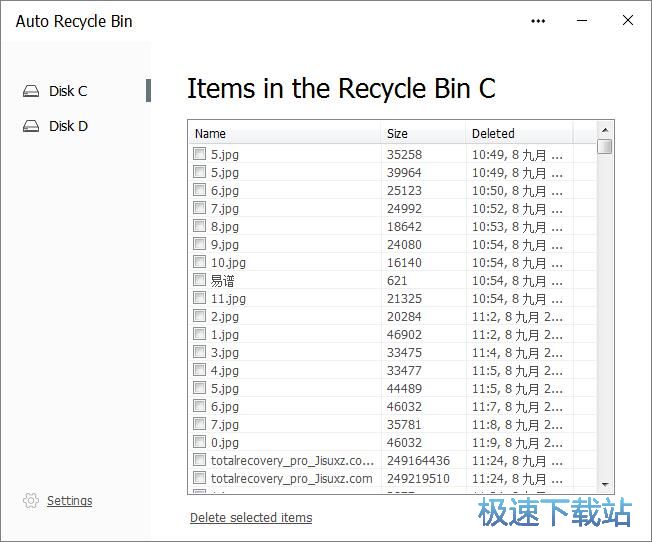652x542 pixels.
Task: Click the list scrollbar down arrow
Action: [x=605, y=485]
